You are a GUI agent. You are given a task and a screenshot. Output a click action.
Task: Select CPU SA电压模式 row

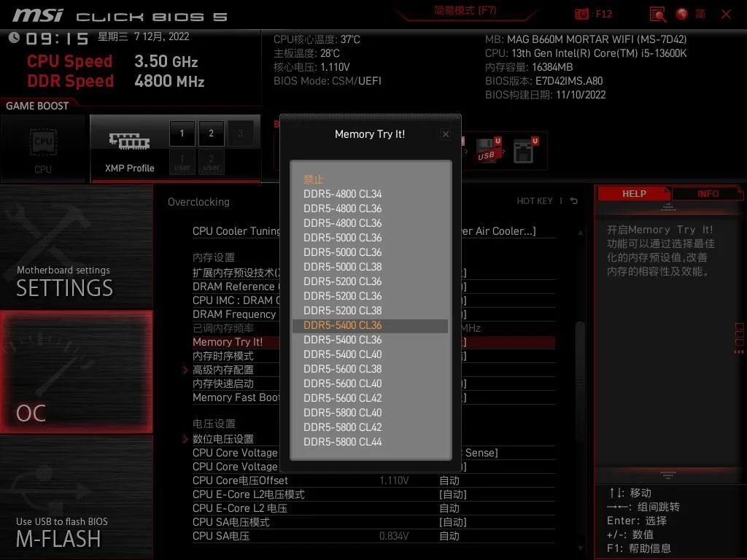(373, 522)
